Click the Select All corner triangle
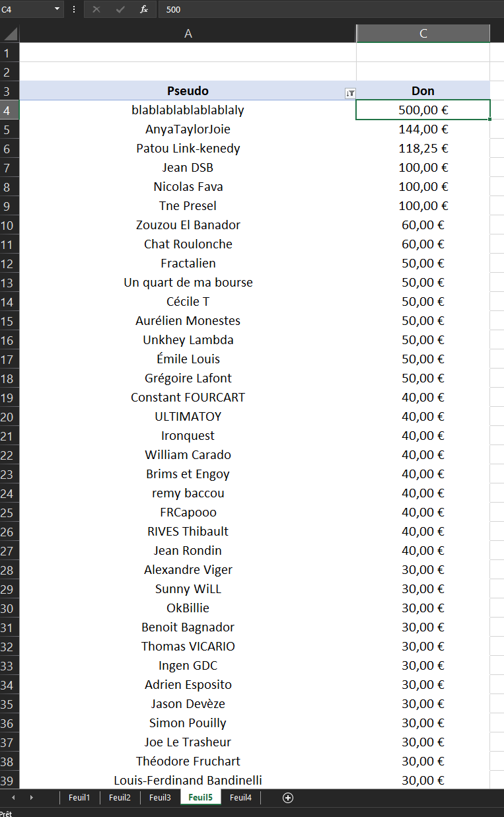 coord(10,34)
